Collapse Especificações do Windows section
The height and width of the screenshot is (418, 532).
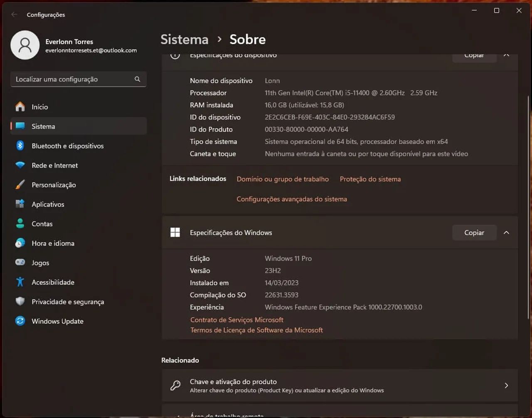coord(506,232)
